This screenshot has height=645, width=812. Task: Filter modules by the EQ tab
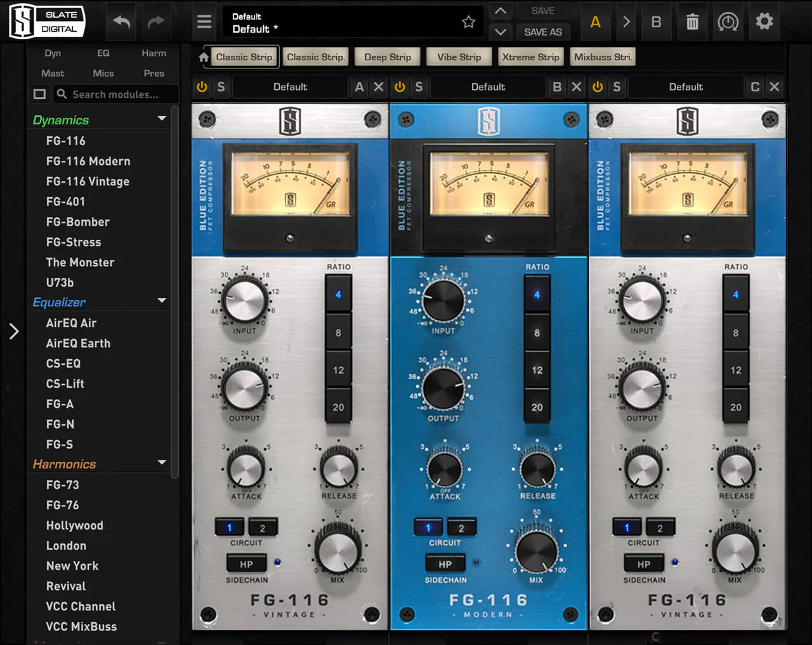click(x=103, y=53)
